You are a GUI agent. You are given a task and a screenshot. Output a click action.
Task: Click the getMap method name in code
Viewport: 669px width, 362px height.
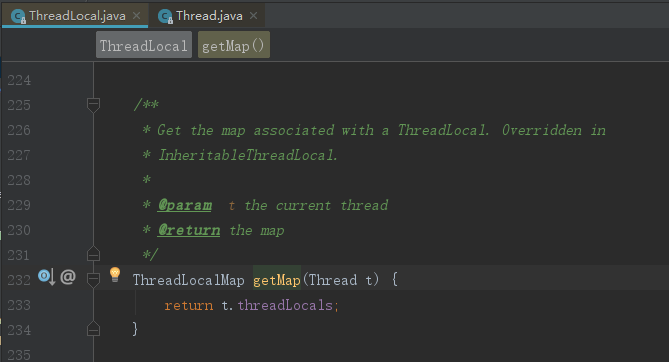coord(277,280)
